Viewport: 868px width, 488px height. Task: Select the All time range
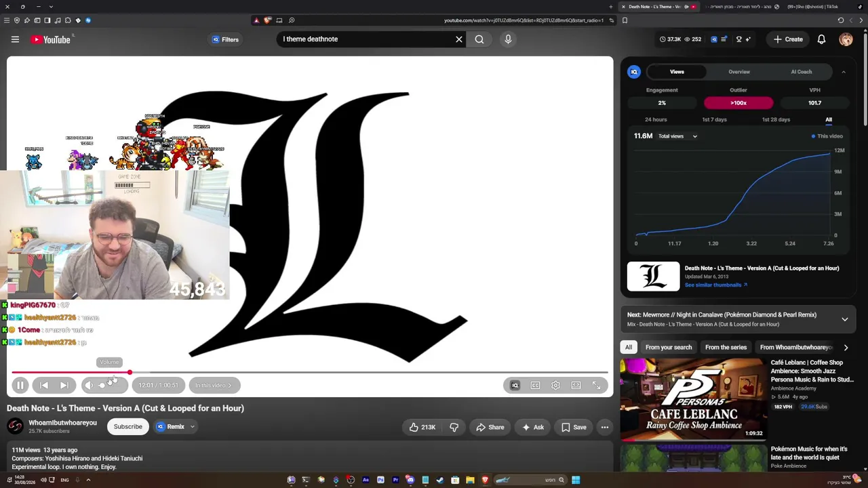point(829,119)
